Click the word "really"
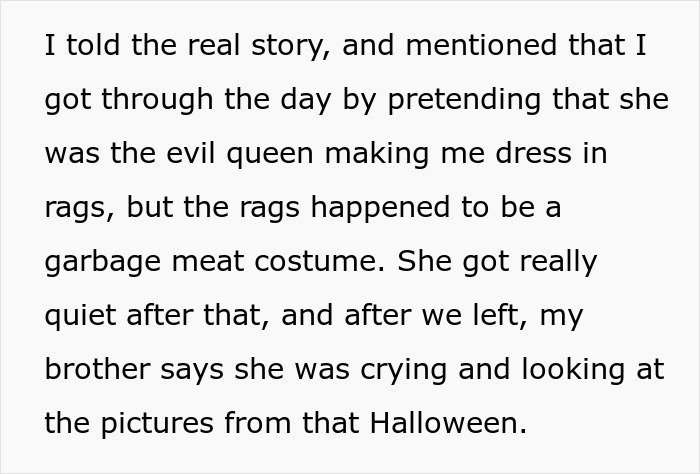The image size is (700, 474). click(558, 262)
